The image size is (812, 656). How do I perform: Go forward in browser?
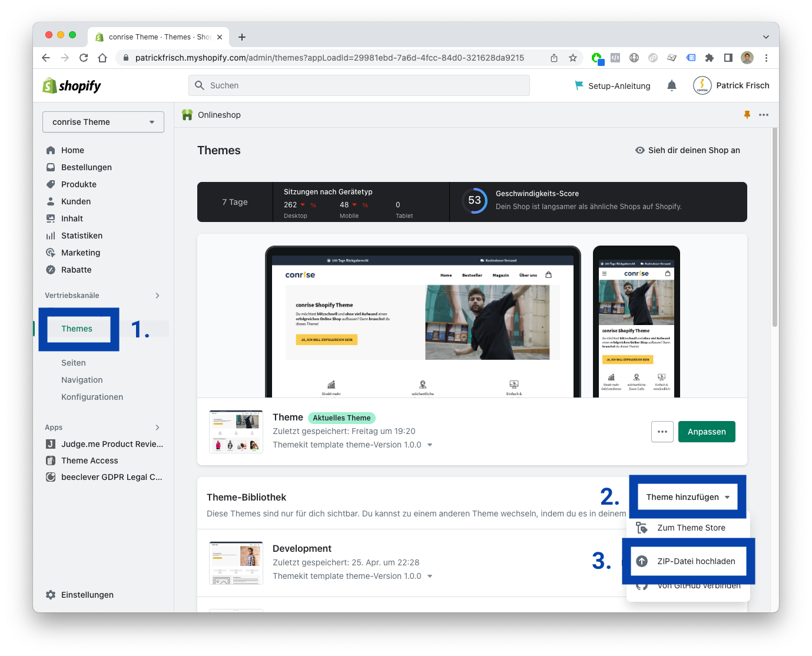[65, 58]
